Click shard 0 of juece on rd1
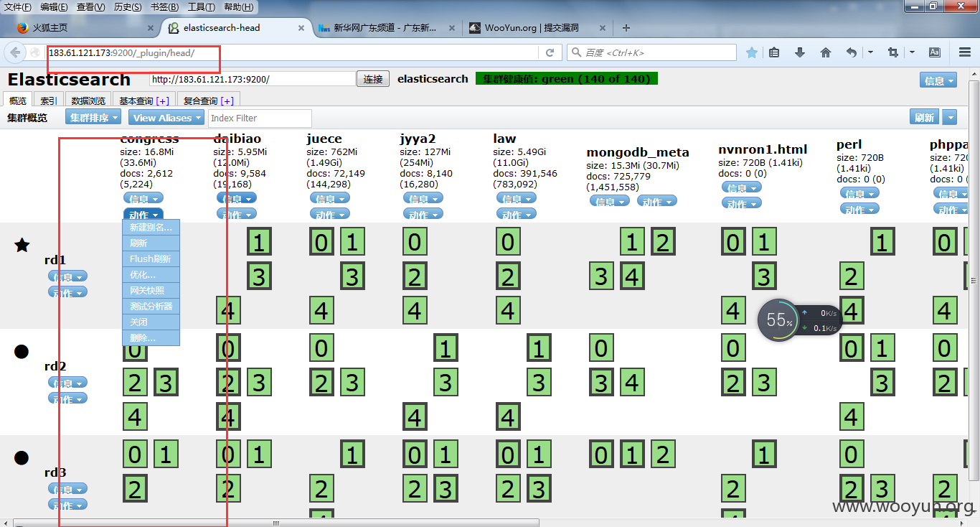This screenshot has height=527, width=980. click(321, 242)
